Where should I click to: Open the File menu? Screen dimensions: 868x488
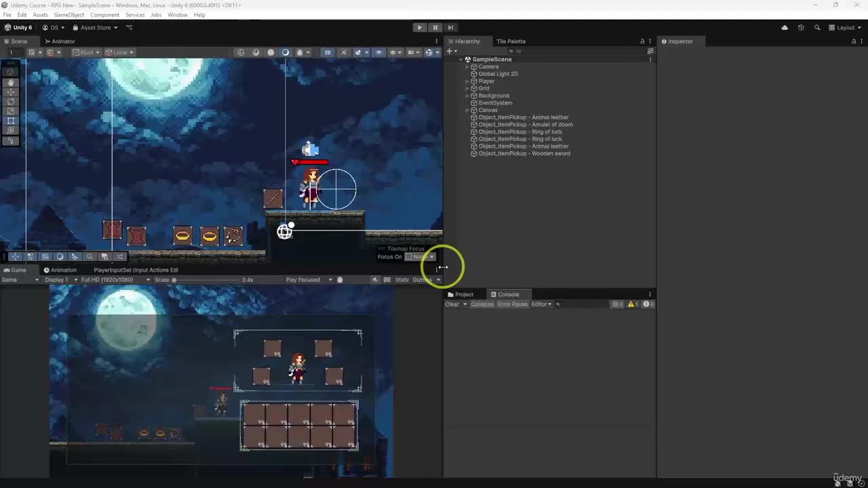tap(7, 15)
